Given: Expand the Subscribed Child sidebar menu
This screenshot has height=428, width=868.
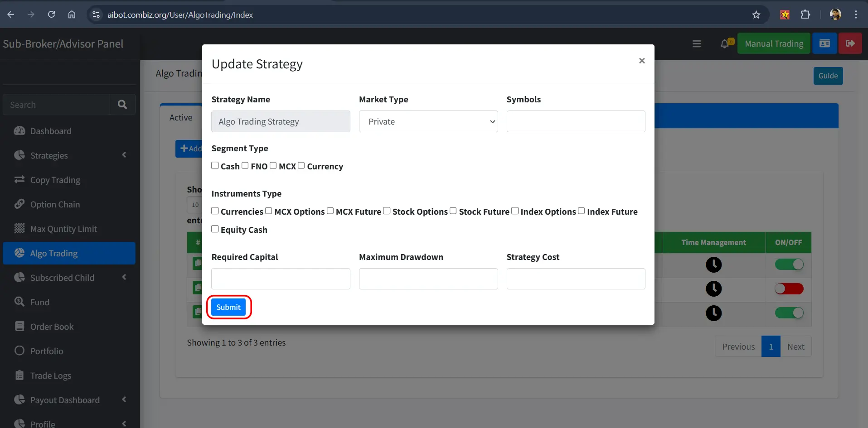Looking at the screenshot, I should [x=69, y=277].
